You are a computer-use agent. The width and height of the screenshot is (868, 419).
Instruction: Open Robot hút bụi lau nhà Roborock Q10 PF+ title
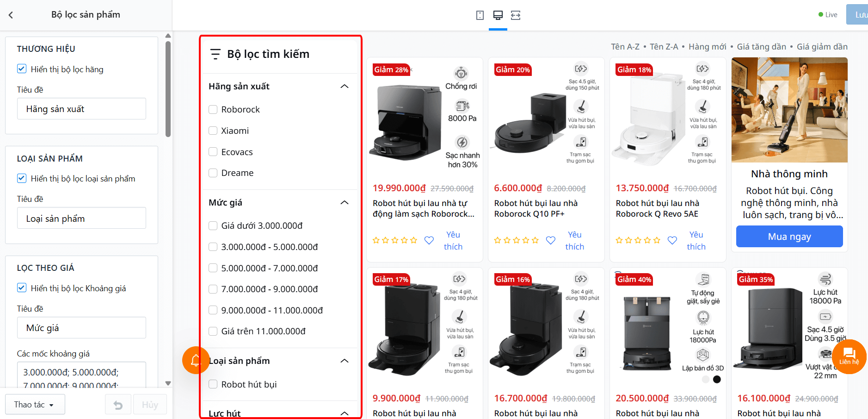(536, 208)
